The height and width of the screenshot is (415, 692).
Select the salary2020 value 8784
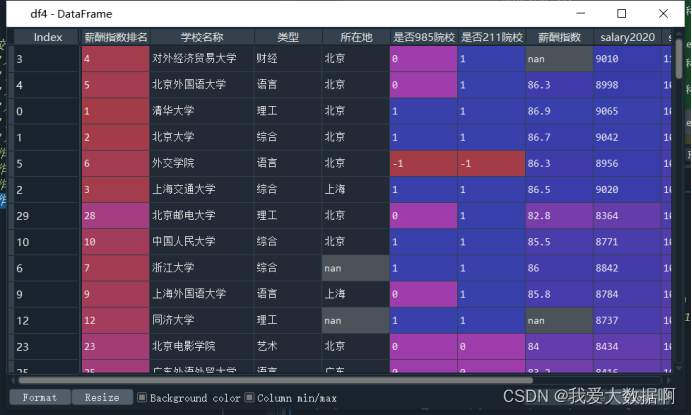pos(627,294)
